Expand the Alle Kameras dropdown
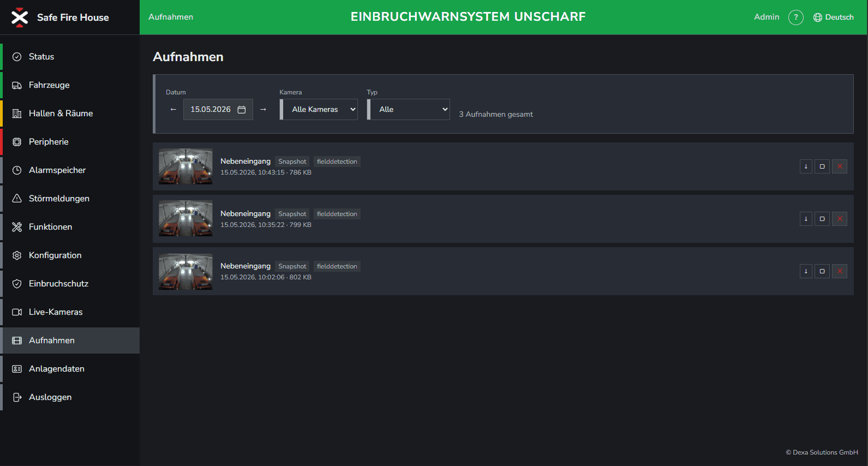This screenshot has width=868, height=466. click(320, 110)
